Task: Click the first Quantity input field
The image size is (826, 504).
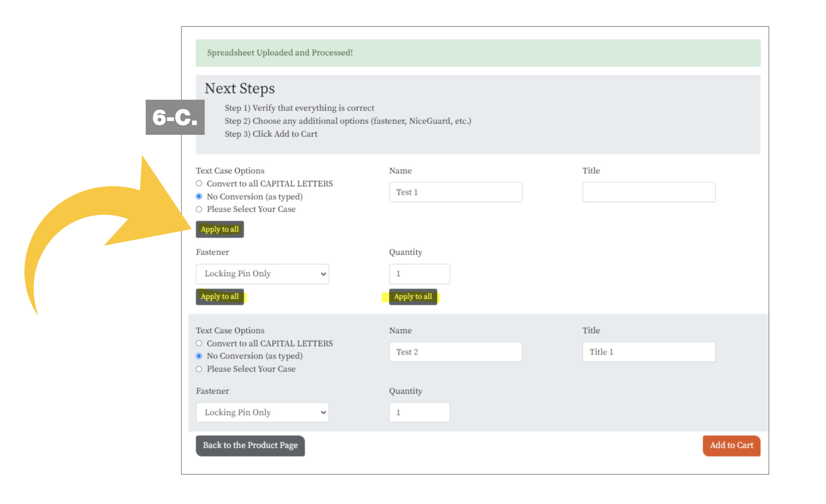Action: 419,274
